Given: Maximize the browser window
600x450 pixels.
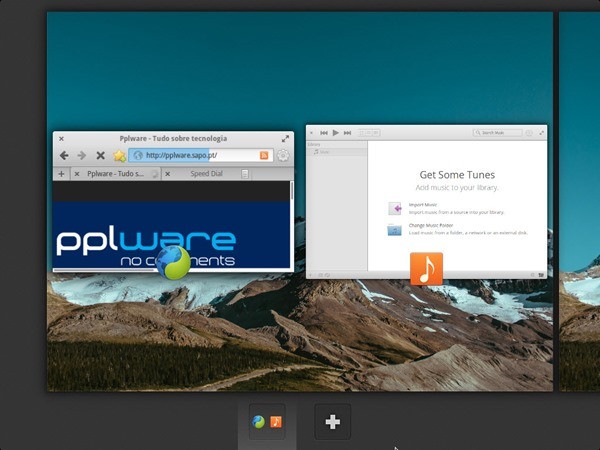Looking at the screenshot, I should 285,138.
